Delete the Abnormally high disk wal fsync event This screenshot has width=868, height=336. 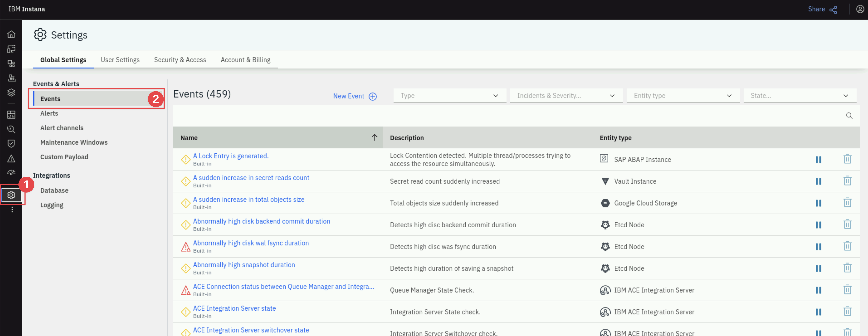[847, 246]
